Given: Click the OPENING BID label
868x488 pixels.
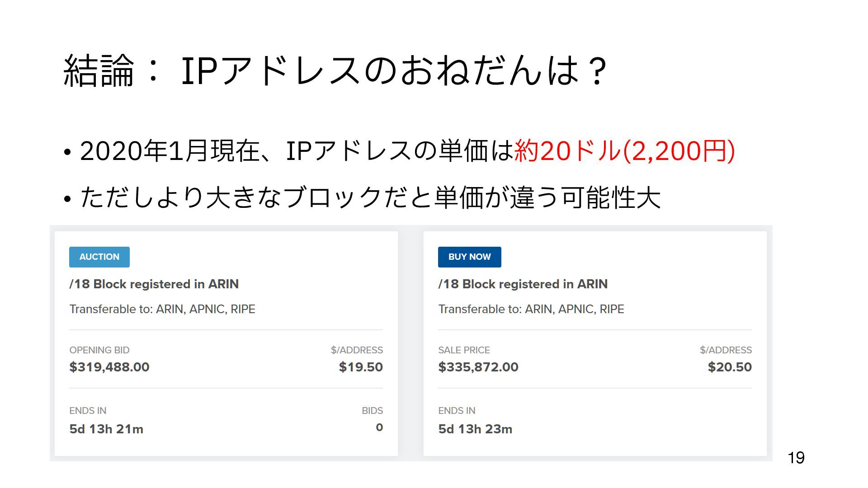Looking at the screenshot, I should [x=99, y=350].
